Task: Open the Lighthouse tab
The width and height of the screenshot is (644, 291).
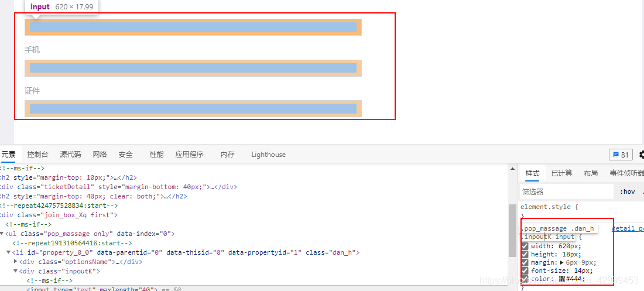Action: [269, 155]
